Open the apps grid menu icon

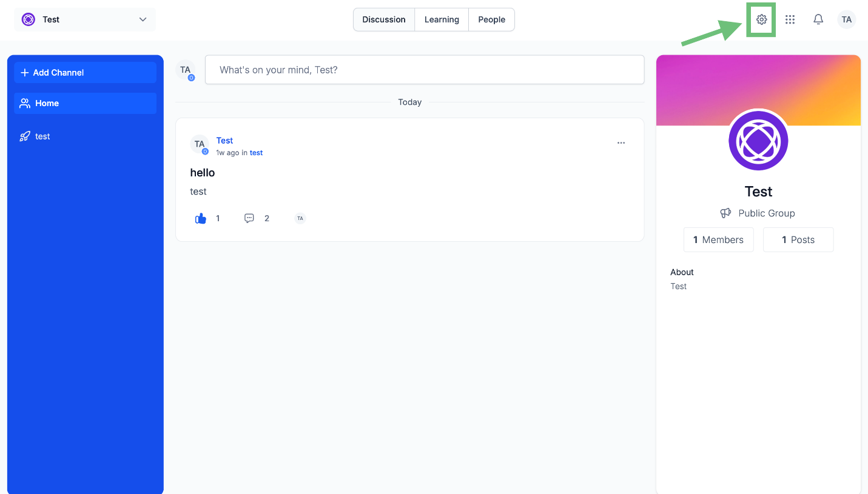coord(790,19)
